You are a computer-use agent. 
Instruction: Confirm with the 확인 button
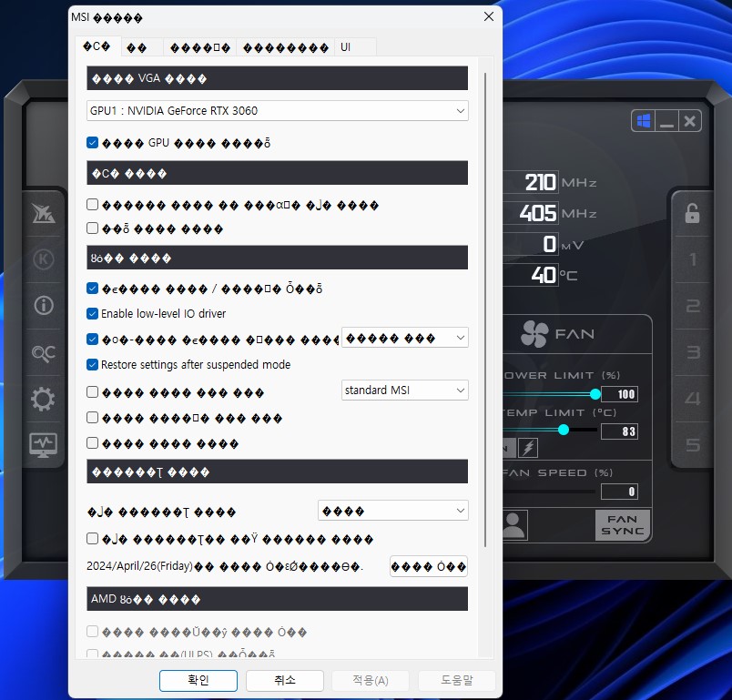(x=198, y=680)
